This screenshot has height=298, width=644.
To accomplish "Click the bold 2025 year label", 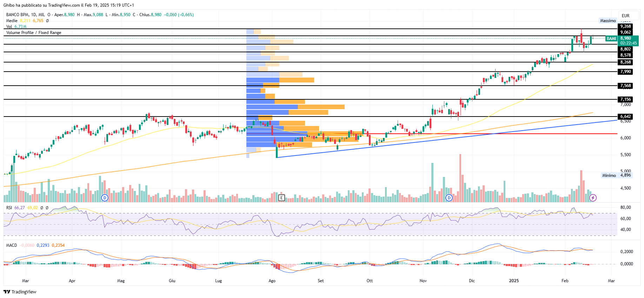I will [514, 281].
